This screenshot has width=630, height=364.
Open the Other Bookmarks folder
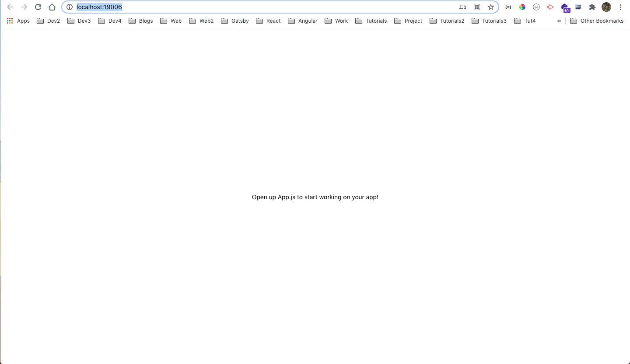pos(597,21)
